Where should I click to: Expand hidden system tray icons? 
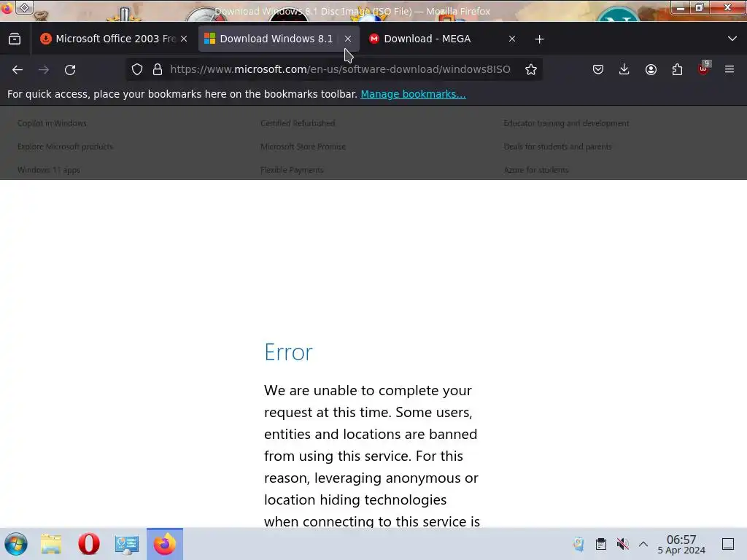[x=643, y=544]
